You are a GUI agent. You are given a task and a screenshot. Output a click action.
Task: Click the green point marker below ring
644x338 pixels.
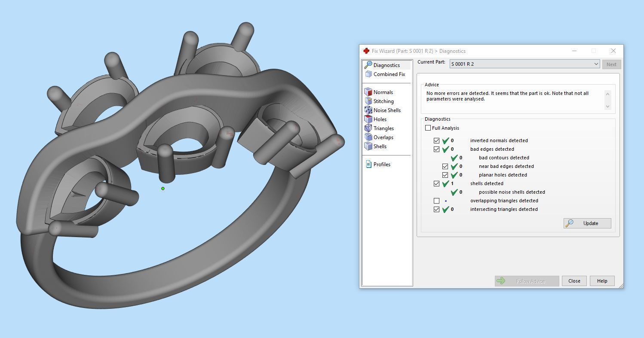163,189
